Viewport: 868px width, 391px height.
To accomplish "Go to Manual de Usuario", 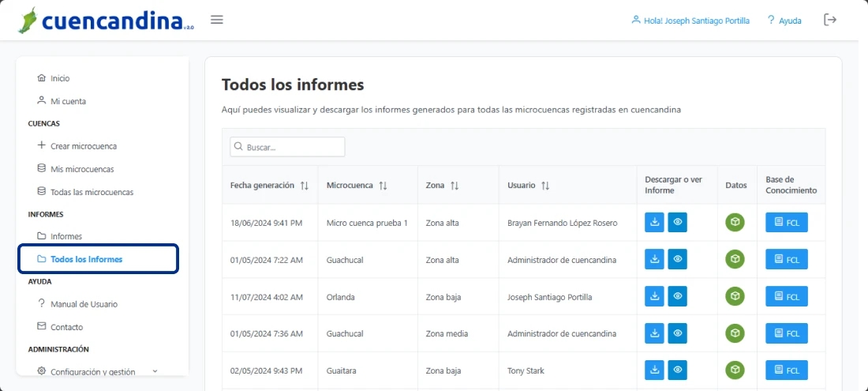I will (x=84, y=304).
